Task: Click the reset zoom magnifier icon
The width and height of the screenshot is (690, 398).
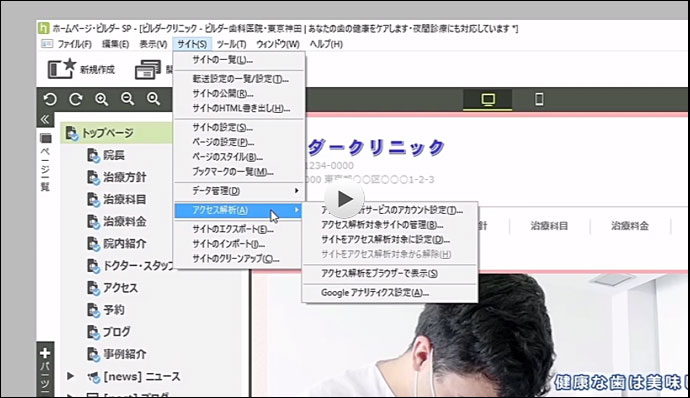Action: point(153,99)
